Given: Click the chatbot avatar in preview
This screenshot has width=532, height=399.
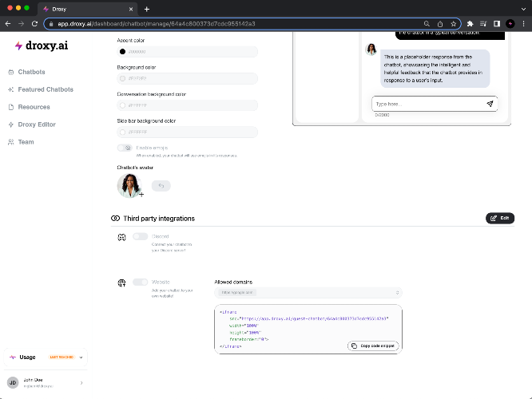Looking at the screenshot, I should click(371, 49).
